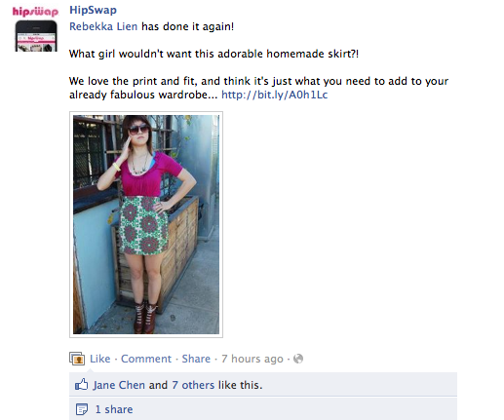Click the note icon beside 1 share
The height and width of the screenshot is (420, 504).
click(x=82, y=409)
